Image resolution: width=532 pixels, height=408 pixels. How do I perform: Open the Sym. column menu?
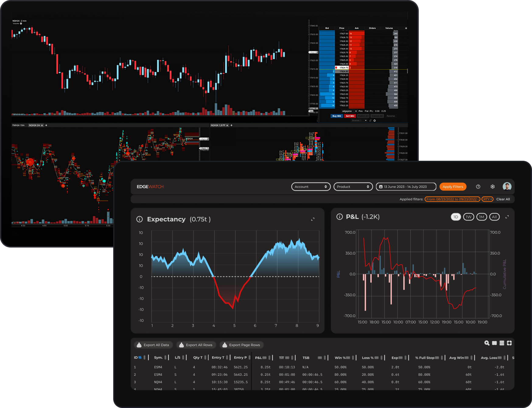[x=165, y=357]
